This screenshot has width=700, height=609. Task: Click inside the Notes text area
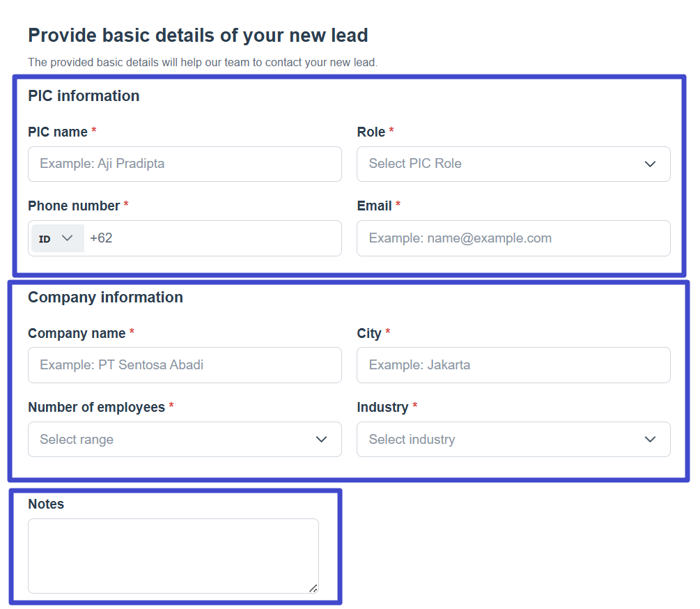pyautogui.click(x=173, y=555)
